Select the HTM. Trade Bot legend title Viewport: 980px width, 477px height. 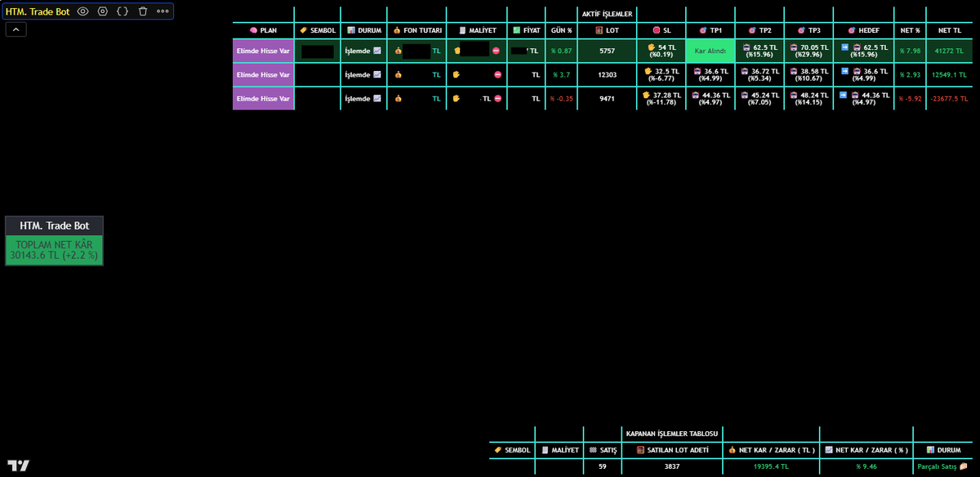click(38, 11)
